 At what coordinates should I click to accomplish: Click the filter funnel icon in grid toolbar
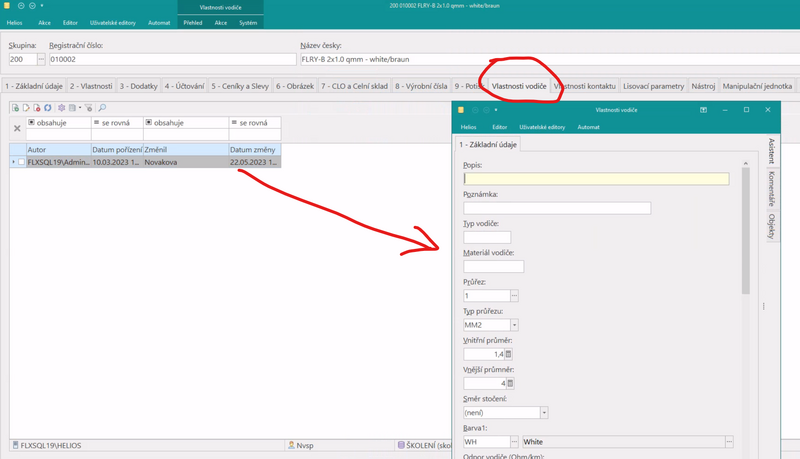click(x=88, y=108)
